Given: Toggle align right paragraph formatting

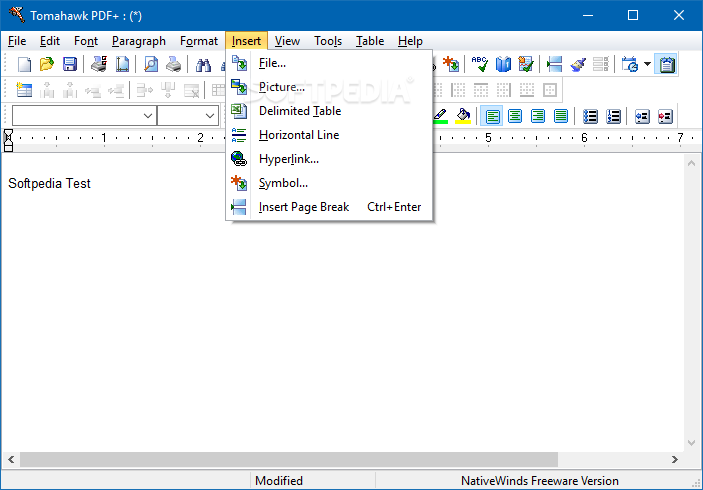Looking at the screenshot, I should [x=538, y=117].
